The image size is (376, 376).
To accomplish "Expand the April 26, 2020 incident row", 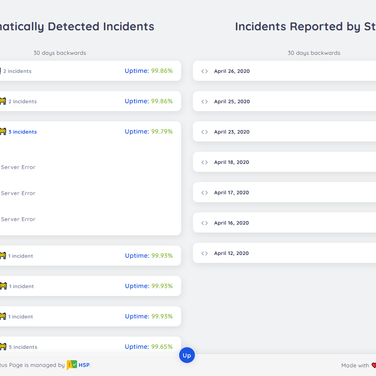I will 284,71.
